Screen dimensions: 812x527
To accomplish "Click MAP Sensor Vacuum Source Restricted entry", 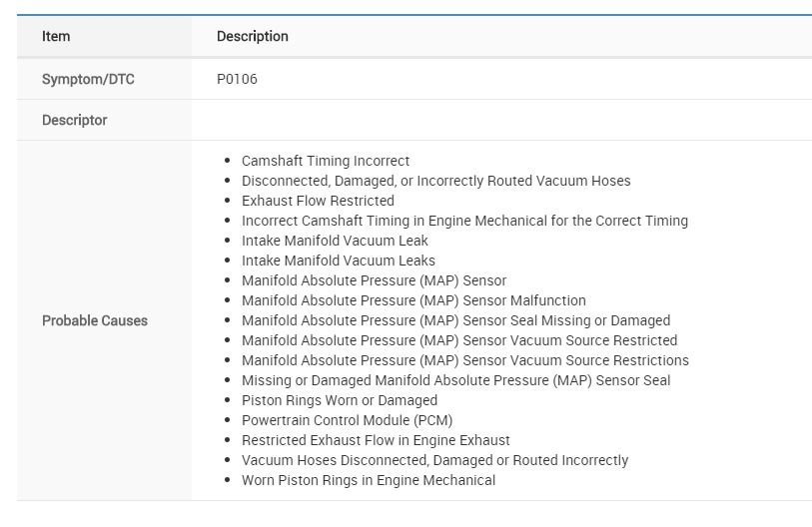I will (459, 340).
